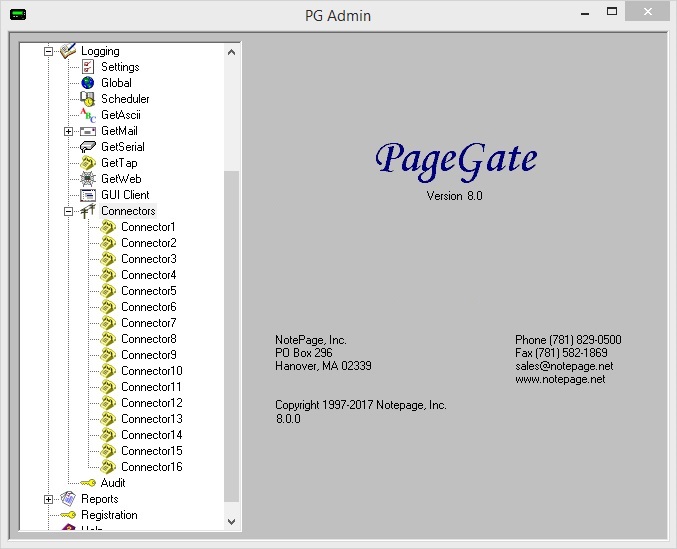Select Connector6 in the tree
Image resolution: width=677 pixels, height=549 pixels.
[x=149, y=307]
